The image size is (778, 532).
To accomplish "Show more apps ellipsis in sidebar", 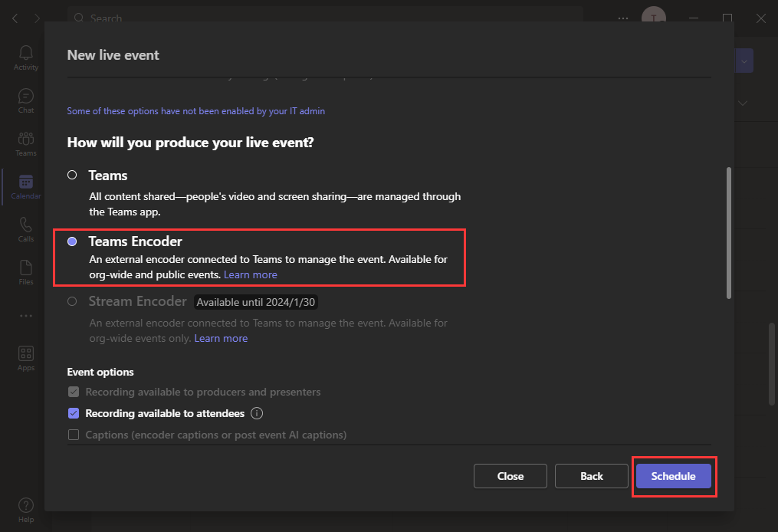I will 26,316.
